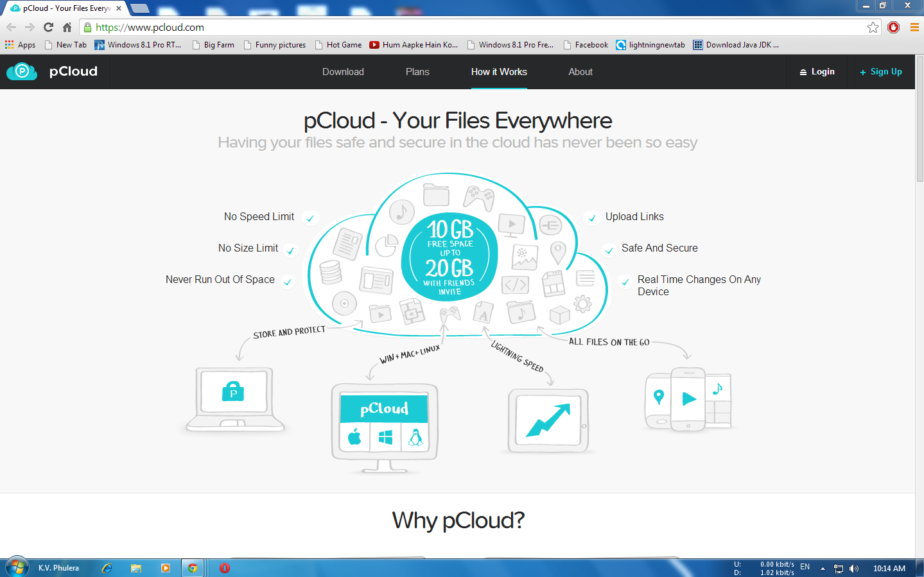
Task: Open the Funny pictures bookmark
Action: 275,45
